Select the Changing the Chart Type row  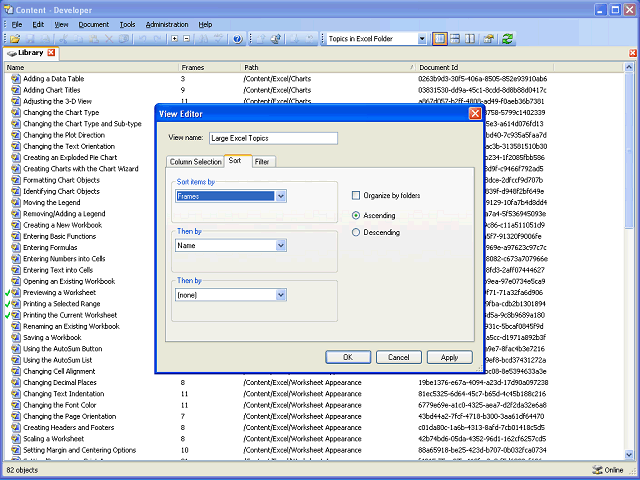[61, 113]
